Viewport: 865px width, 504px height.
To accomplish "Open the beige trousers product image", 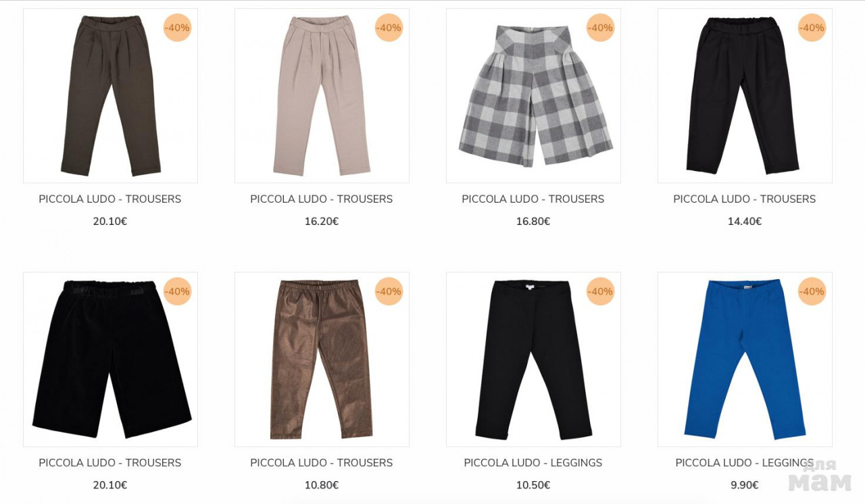I will pyautogui.click(x=322, y=95).
